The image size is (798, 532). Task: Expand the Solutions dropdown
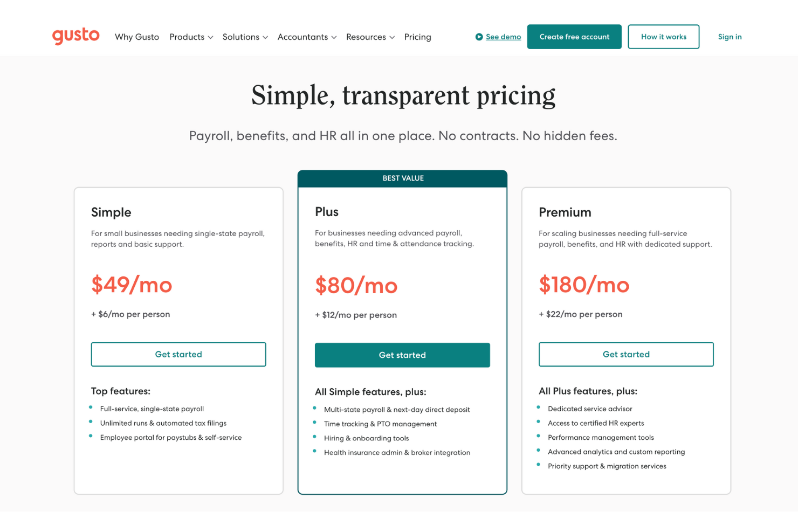coord(245,37)
